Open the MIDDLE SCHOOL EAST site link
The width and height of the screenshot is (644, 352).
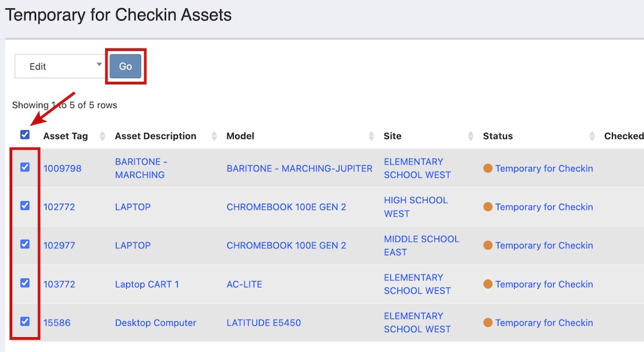pos(421,245)
